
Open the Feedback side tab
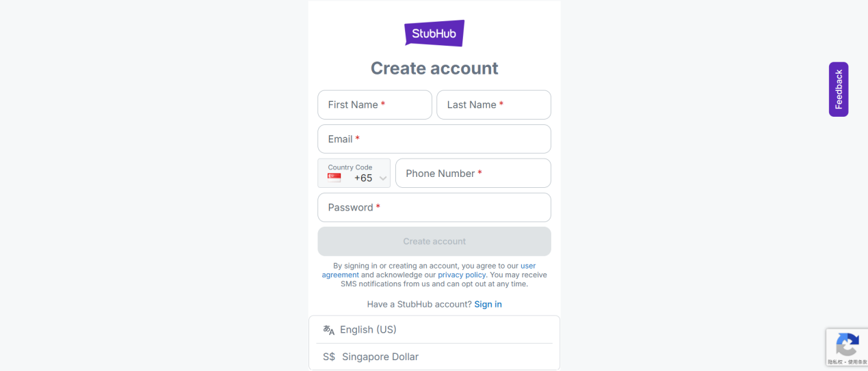pos(839,90)
